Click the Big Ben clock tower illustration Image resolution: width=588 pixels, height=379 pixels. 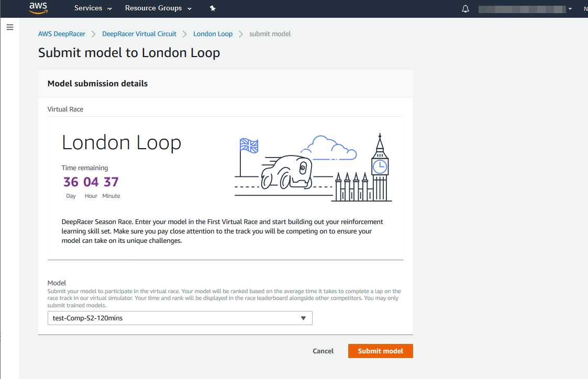click(x=380, y=170)
